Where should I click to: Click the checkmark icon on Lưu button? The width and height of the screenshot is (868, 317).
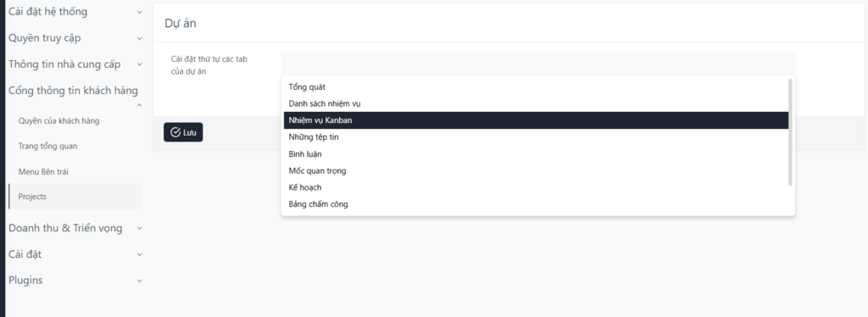point(175,132)
